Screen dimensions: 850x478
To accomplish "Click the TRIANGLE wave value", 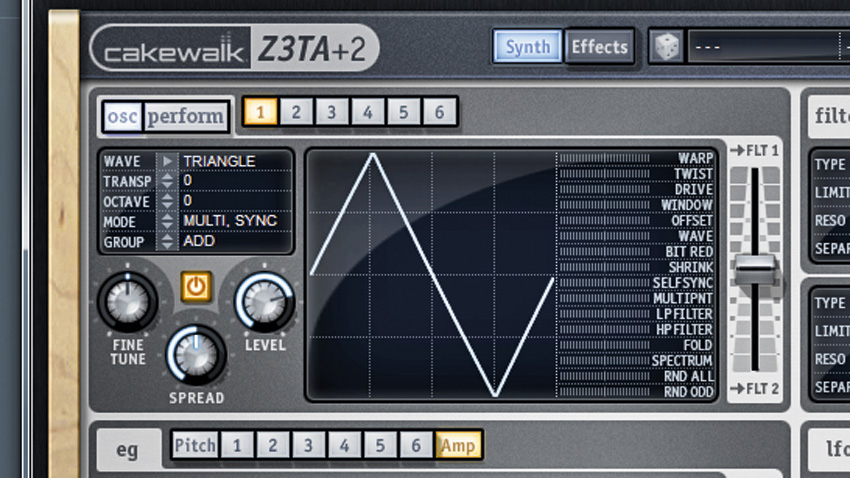I will point(219,161).
